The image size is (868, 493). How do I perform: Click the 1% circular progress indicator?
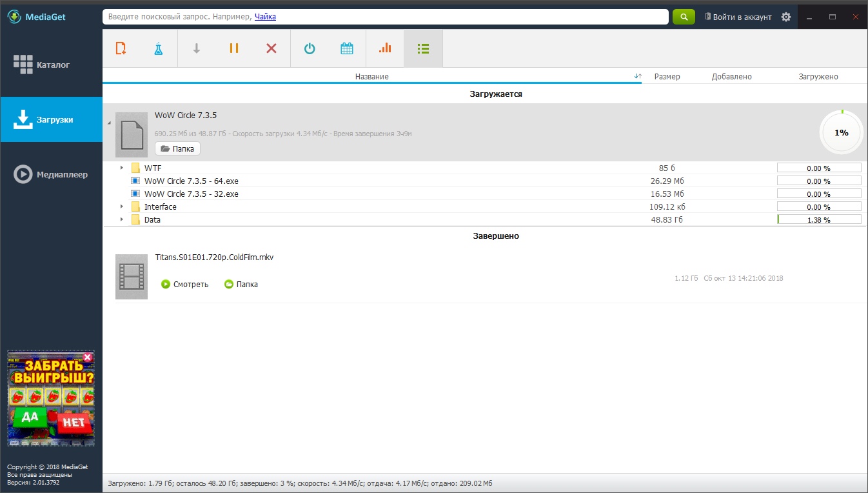tap(842, 132)
